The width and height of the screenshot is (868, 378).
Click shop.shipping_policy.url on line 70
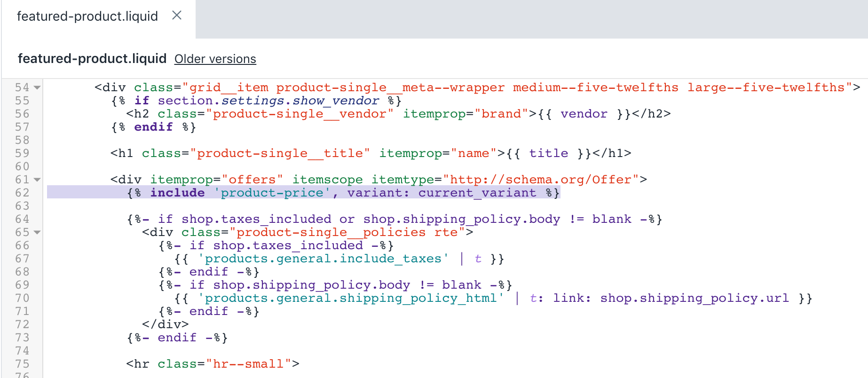pyautogui.click(x=694, y=298)
